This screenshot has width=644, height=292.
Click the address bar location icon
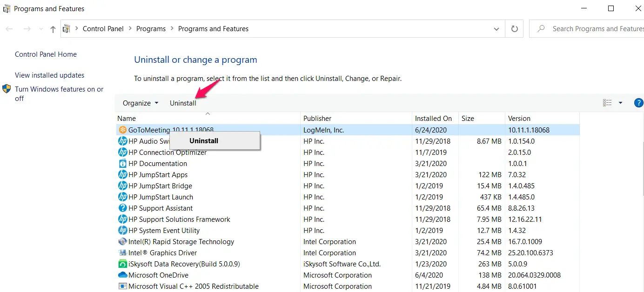coord(67,29)
